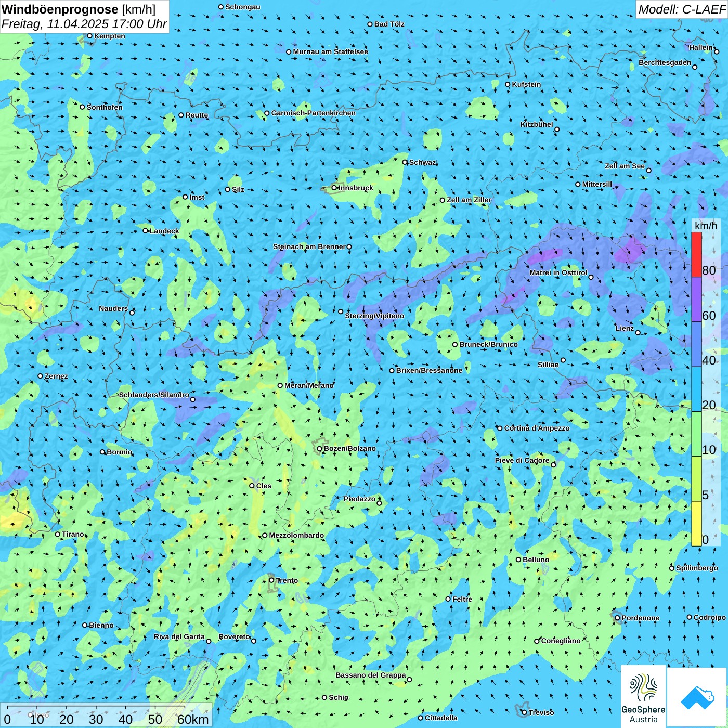The image size is (728, 728).
Task: Click the yellow 0-5 km/h legend color
Action: [696, 524]
